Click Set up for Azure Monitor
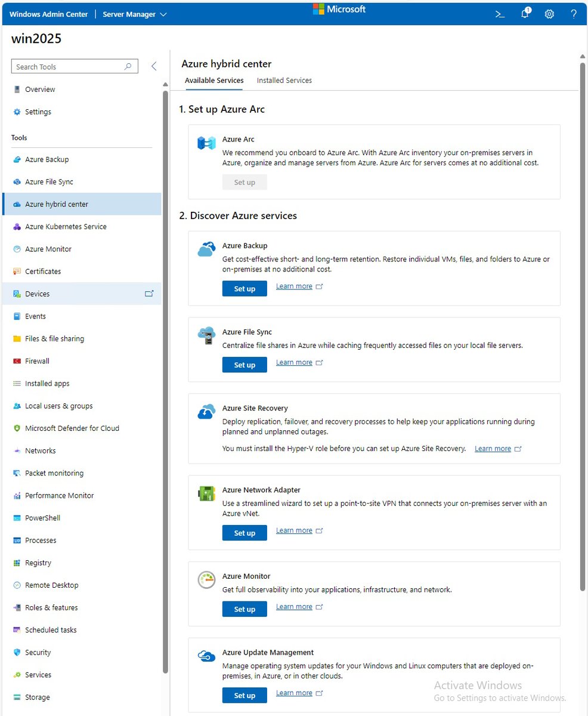 click(245, 609)
